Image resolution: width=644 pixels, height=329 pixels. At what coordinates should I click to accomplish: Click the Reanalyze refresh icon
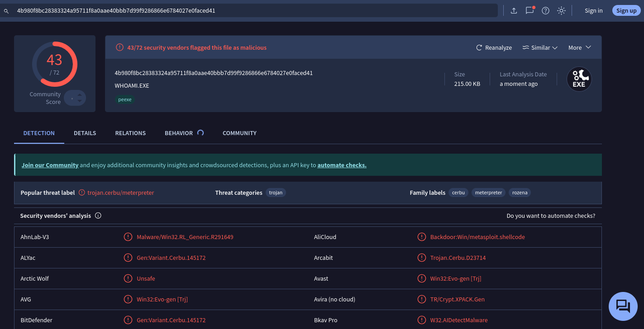click(479, 47)
